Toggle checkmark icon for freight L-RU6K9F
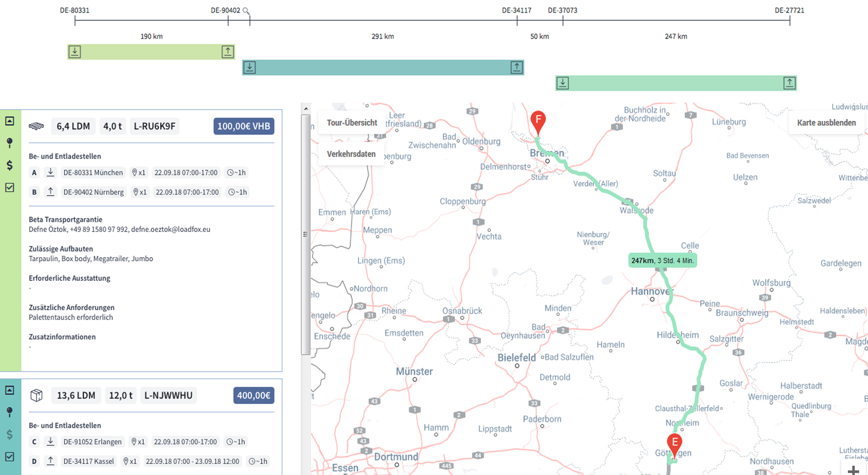 click(10, 187)
